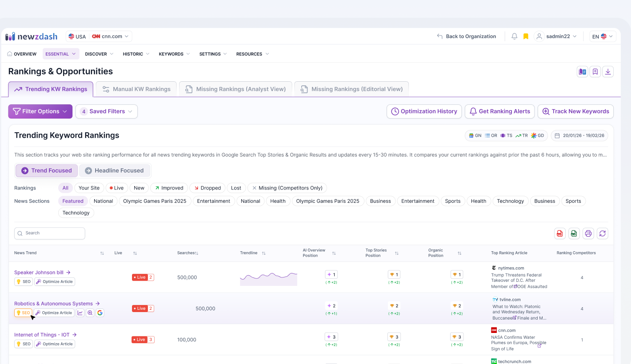Click Optimize Article for Internet of Things
Screen dimensions: 631x364
point(55,344)
